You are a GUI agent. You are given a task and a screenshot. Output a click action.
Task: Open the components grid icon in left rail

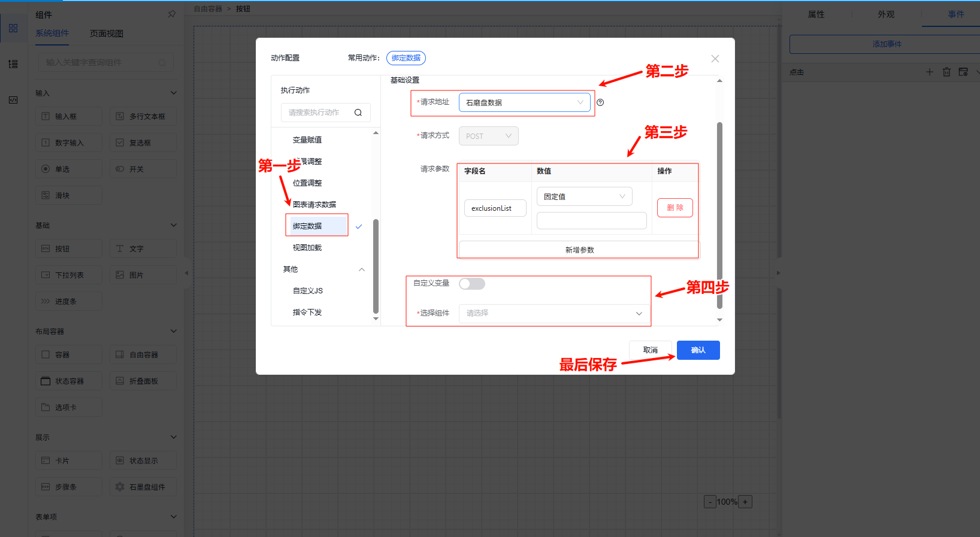13,28
